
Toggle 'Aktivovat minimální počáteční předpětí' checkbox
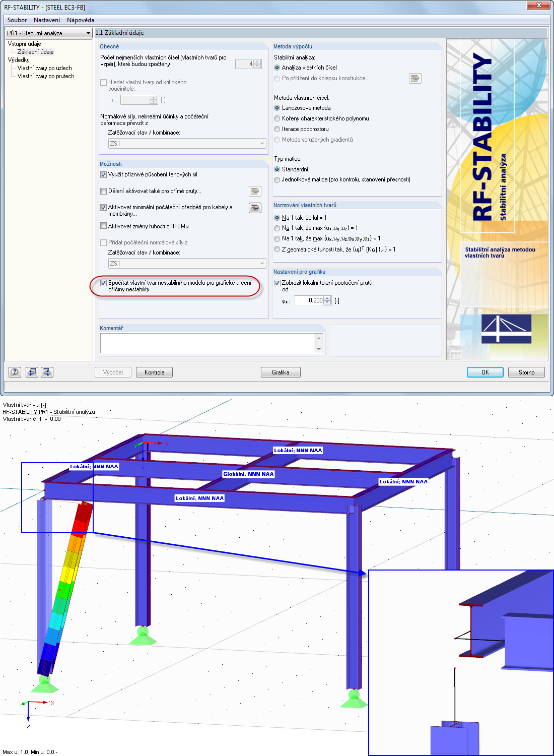coord(104,207)
